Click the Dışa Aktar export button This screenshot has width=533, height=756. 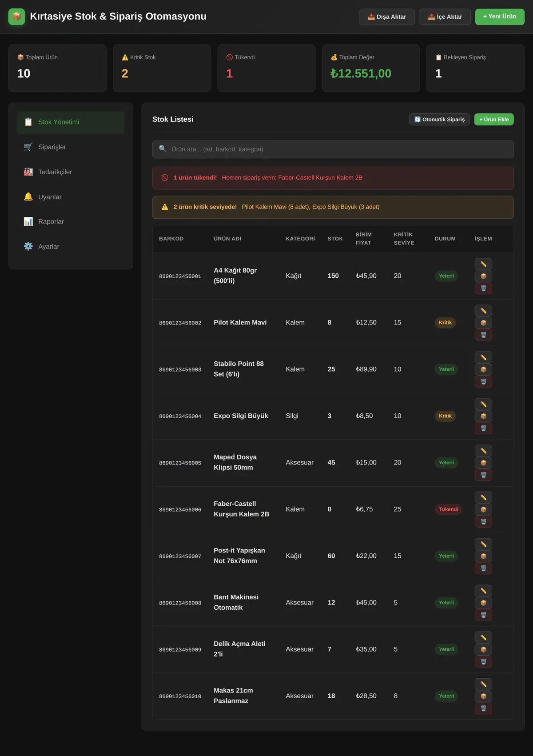pos(386,17)
